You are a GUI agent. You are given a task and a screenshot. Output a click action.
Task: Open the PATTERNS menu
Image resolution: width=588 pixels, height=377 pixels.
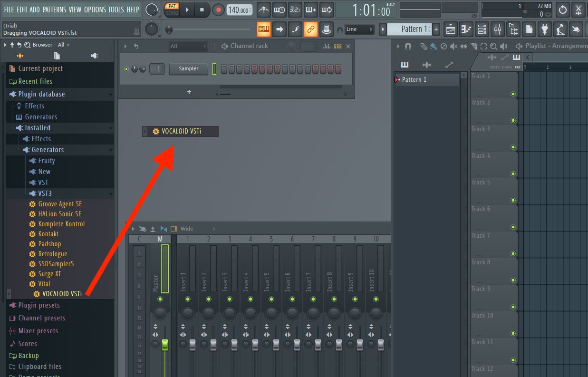pos(54,10)
